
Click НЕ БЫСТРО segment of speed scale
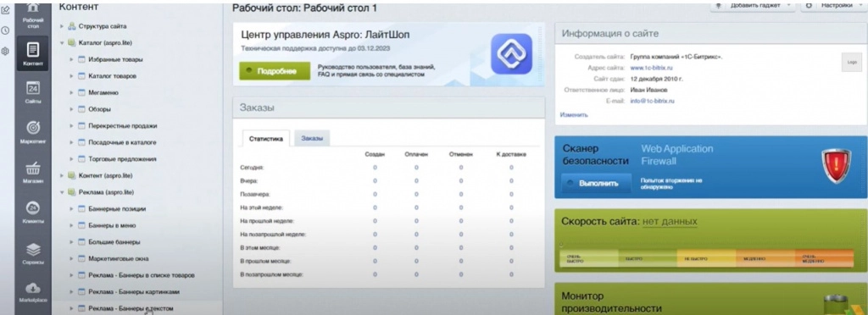pos(706,258)
